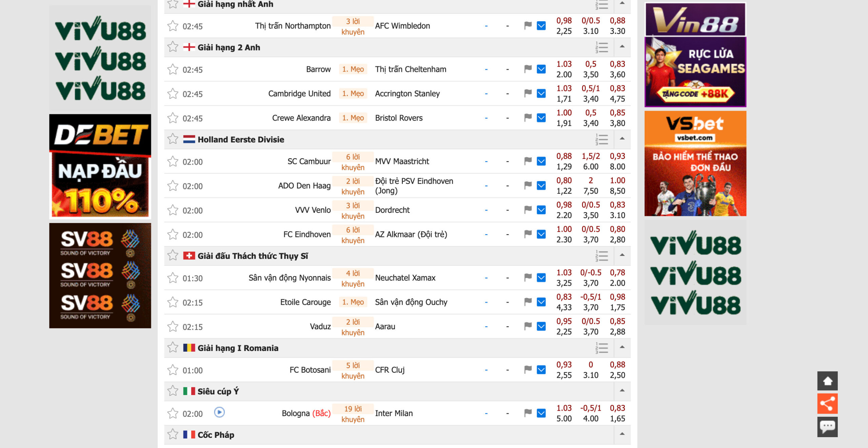Click the orange share button
This screenshot has width=868, height=448.
827,404
